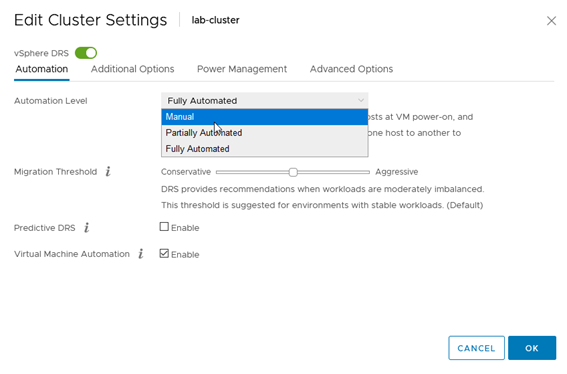Switch to the Additional Options tab
This screenshot has width=567, height=374.
click(x=132, y=69)
